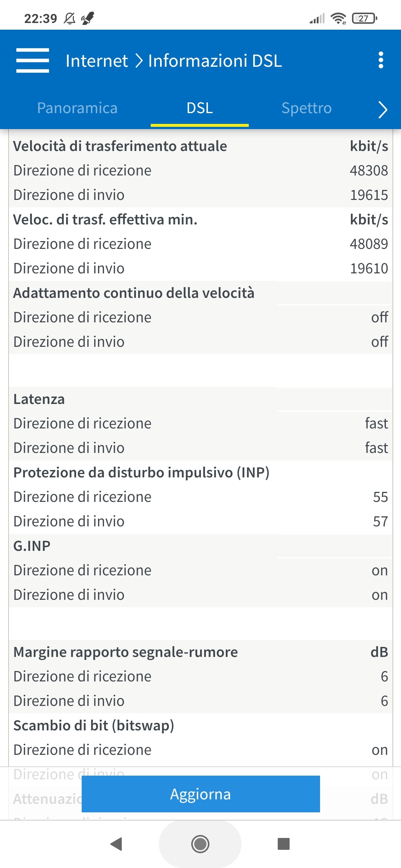Switch to the Panoramica tab

point(77,108)
